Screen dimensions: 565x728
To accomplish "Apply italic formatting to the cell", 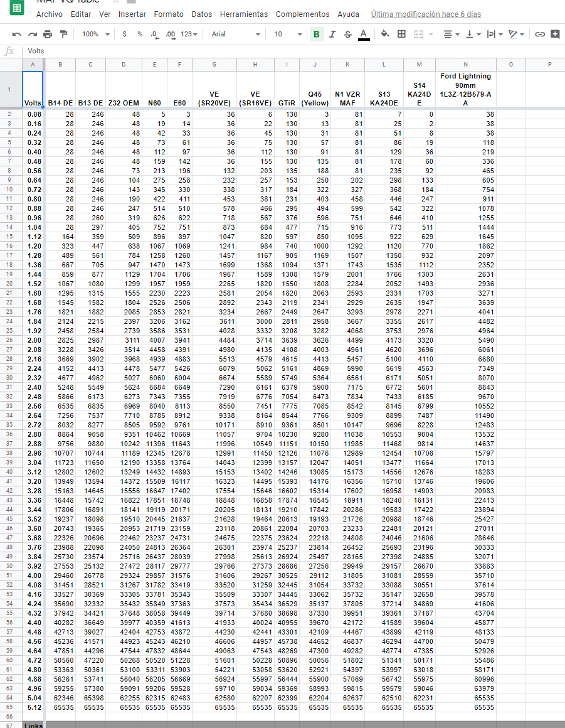I will (x=332, y=34).
